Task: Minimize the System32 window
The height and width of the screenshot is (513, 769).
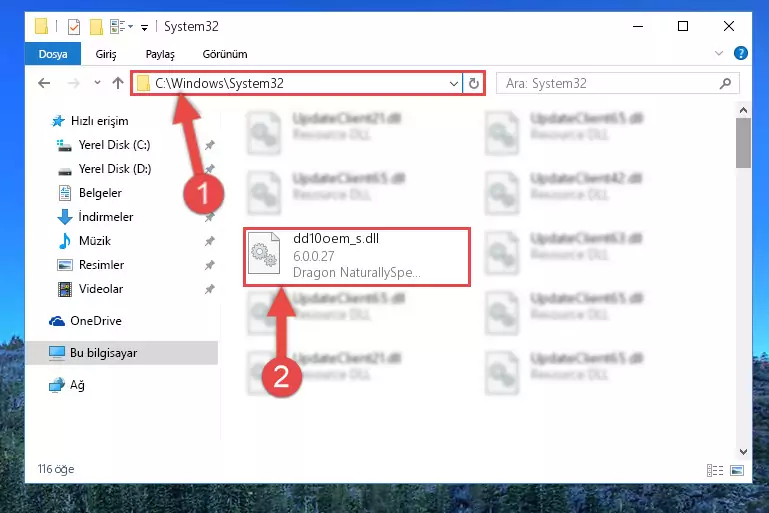Action: 638,26
